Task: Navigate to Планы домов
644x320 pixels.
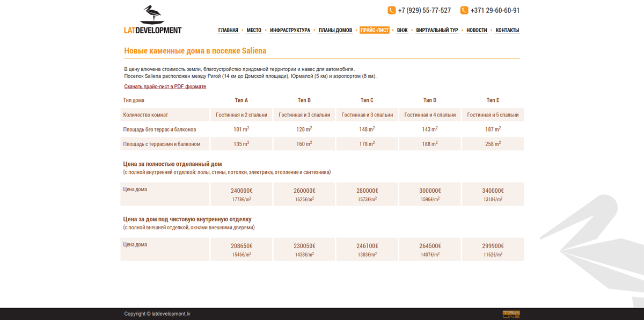Action: pyautogui.click(x=335, y=31)
